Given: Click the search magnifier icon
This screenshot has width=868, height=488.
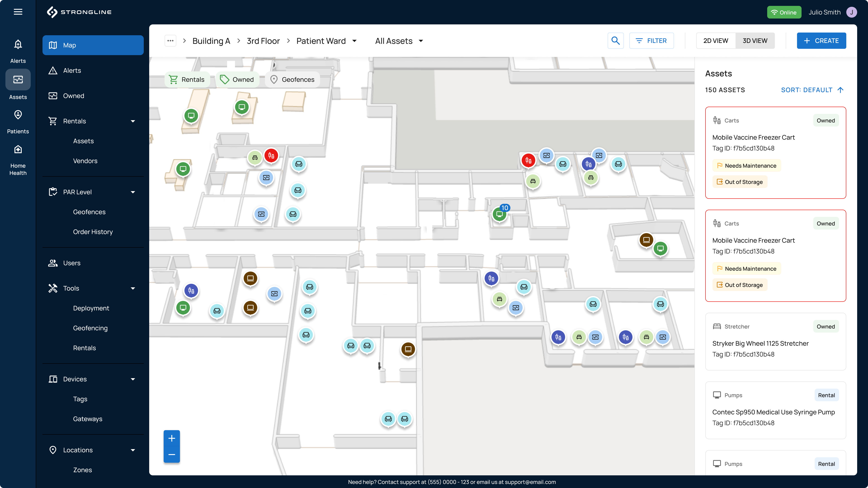Looking at the screenshot, I should coord(615,41).
